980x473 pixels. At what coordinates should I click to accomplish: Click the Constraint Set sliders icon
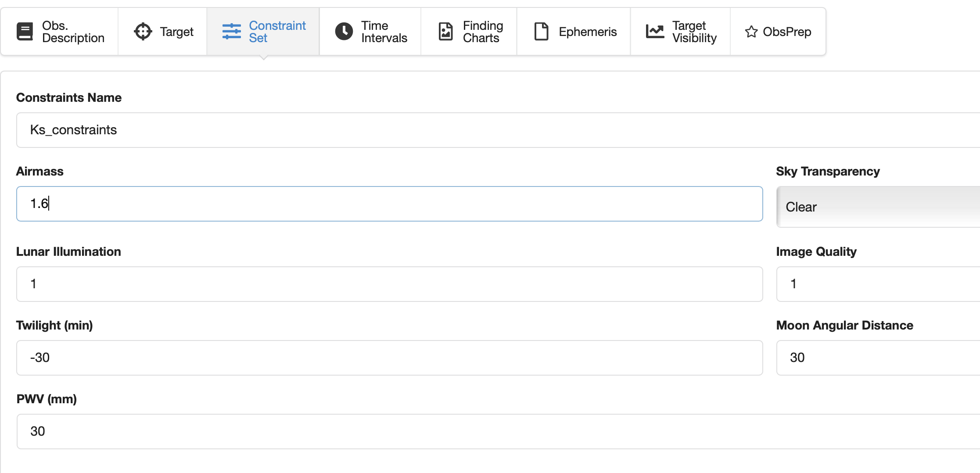[x=231, y=32]
